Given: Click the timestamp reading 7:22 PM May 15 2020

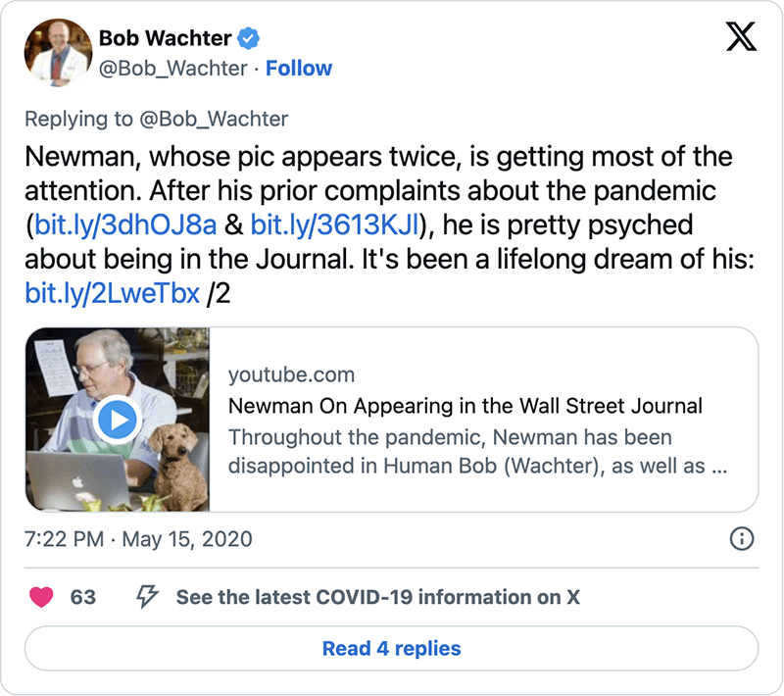Looking at the screenshot, I should [x=137, y=539].
